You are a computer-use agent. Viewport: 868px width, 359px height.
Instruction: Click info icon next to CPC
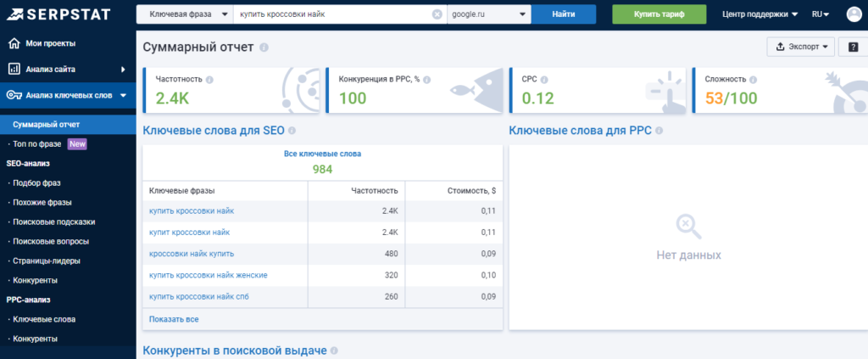point(544,80)
